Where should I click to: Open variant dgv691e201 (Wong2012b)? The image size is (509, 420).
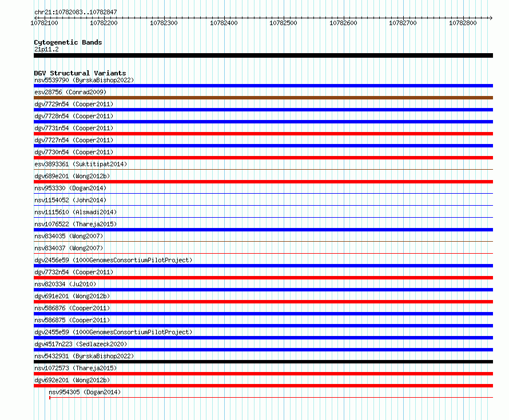72,296
